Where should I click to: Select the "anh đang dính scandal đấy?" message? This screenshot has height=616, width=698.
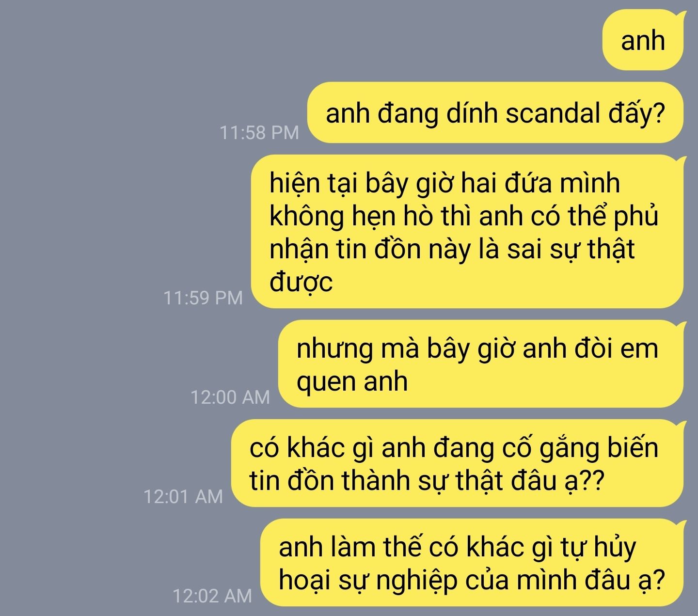[495, 113]
